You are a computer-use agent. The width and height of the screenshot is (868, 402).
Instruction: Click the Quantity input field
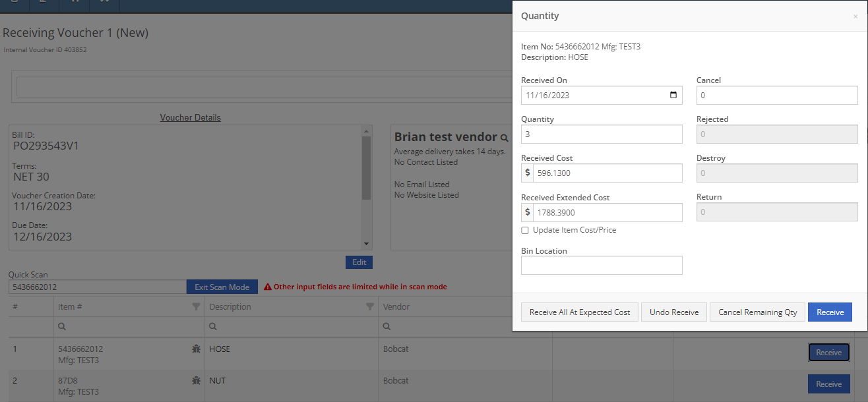tap(602, 134)
